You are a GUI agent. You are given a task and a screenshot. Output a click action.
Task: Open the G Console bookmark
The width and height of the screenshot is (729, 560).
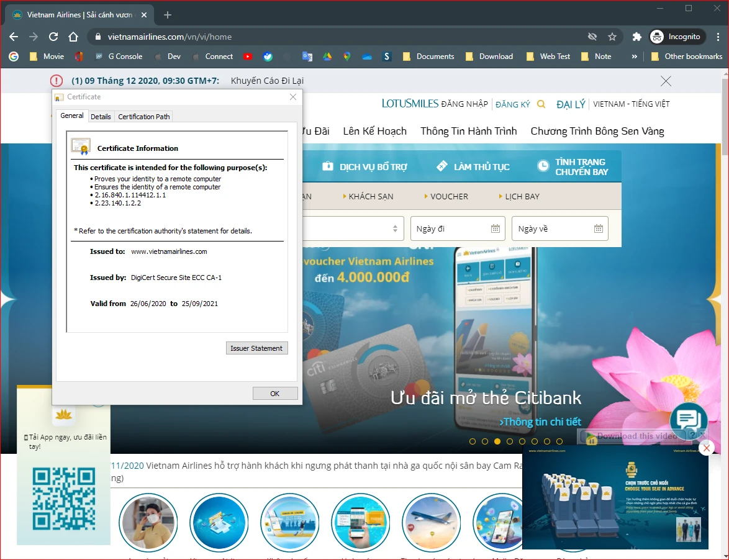(119, 56)
